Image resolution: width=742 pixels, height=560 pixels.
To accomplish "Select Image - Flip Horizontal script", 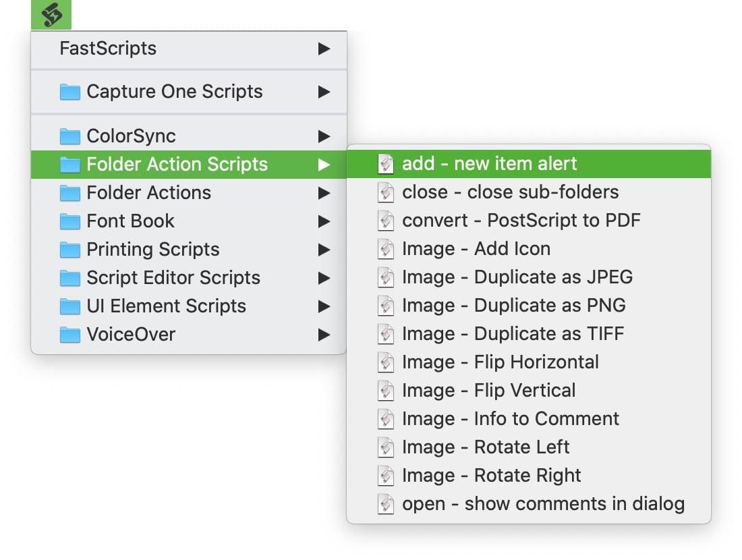I will click(x=500, y=362).
